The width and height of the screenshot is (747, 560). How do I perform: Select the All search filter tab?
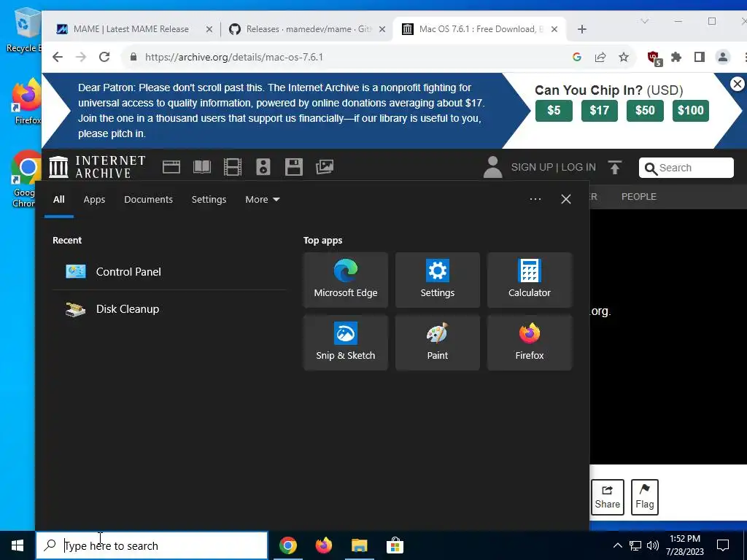coord(58,200)
